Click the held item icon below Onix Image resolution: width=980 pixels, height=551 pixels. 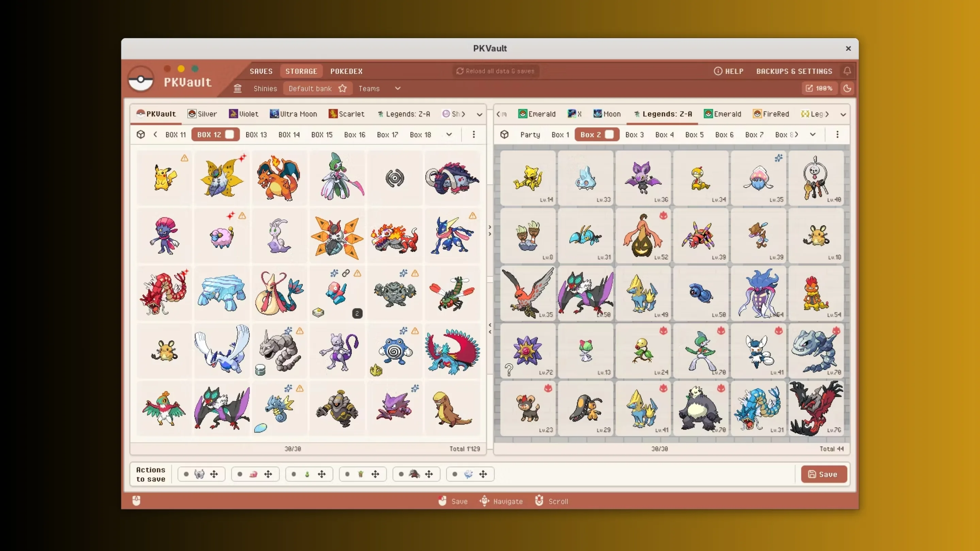point(260,370)
